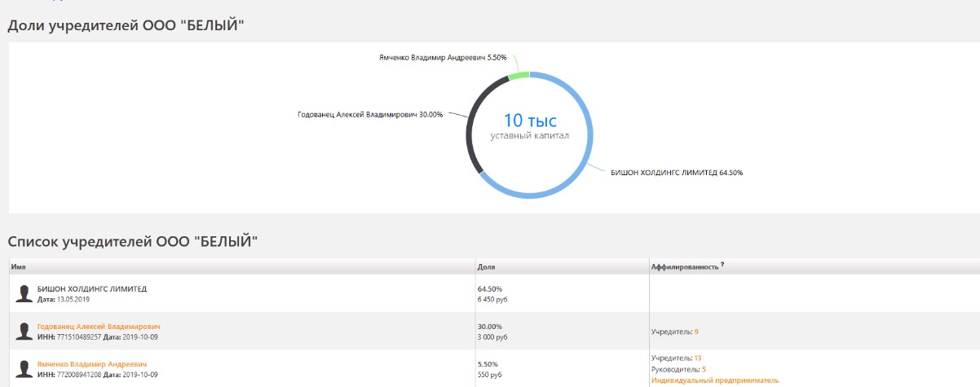
Task: Click the Аффилированность column header
Action: (x=684, y=266)
